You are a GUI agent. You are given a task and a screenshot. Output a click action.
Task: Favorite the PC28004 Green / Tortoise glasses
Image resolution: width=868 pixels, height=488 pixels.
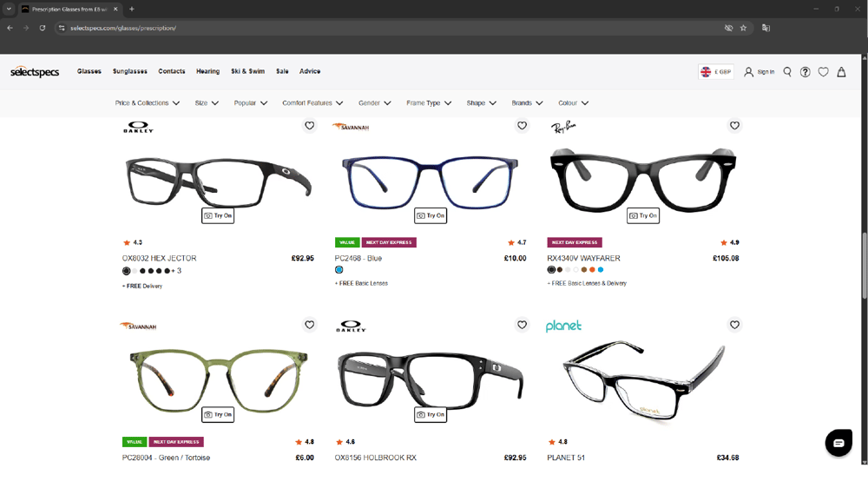[310, 325]
